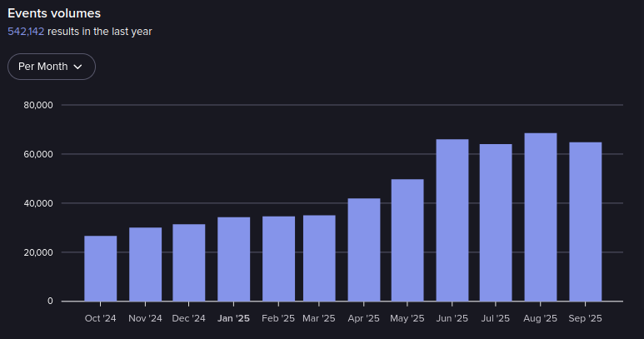
Task: Select the Oct '24 bar
Action: pyautogui.click(x=101, y=268)
